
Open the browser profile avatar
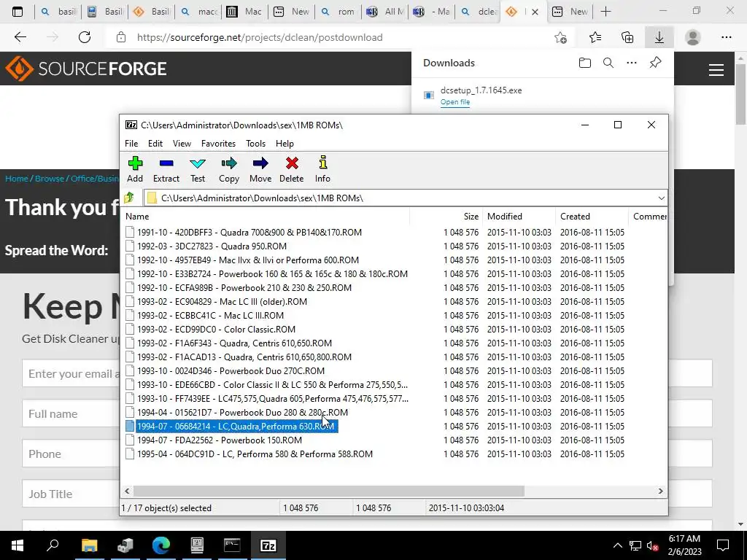coord(693,37)
